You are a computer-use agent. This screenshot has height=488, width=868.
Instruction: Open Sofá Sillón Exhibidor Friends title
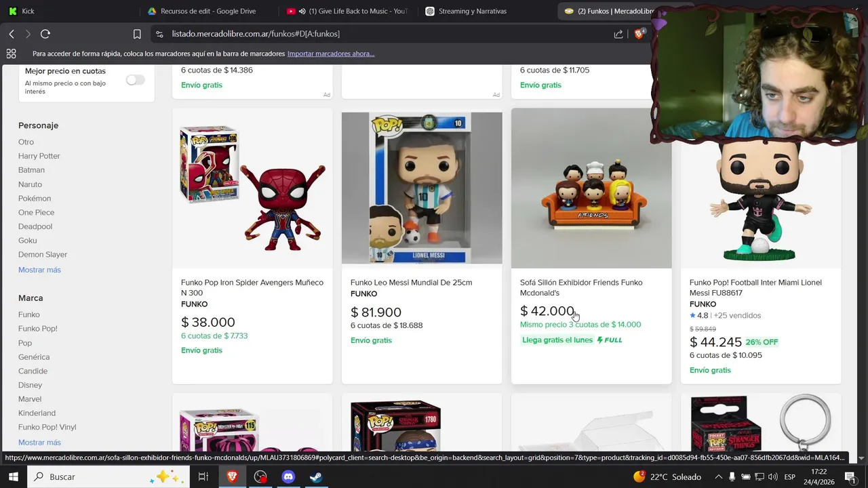pos(581,287)
